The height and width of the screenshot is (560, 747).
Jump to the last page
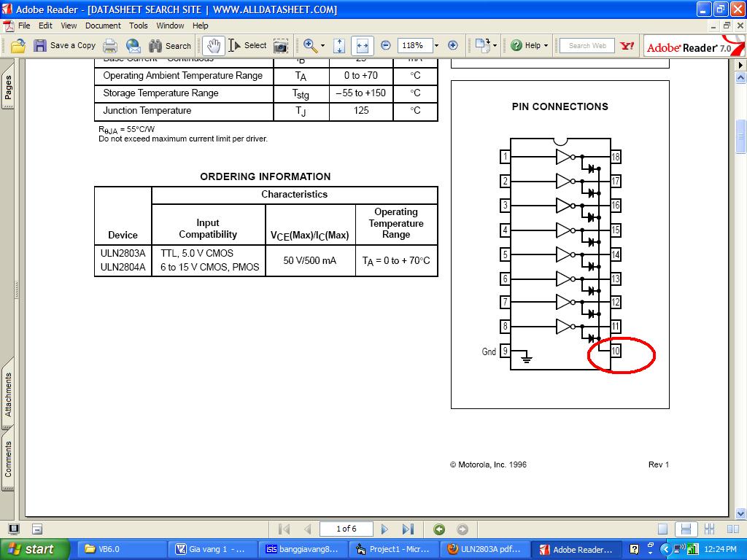coord(408,529)
